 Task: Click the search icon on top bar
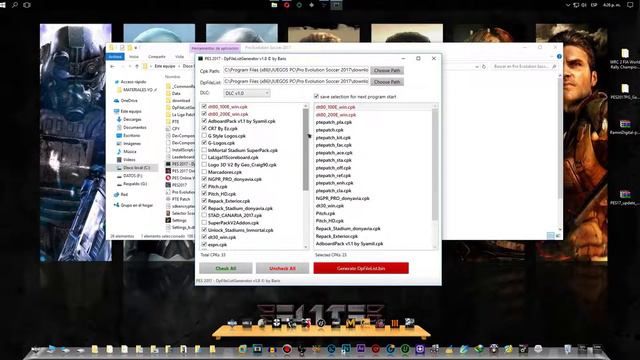point(15,5)
